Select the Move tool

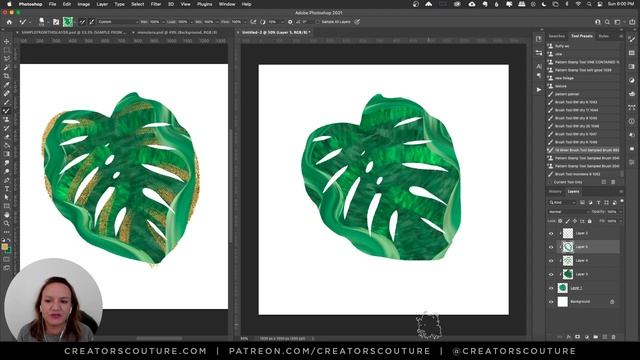(x=7, y=41)
